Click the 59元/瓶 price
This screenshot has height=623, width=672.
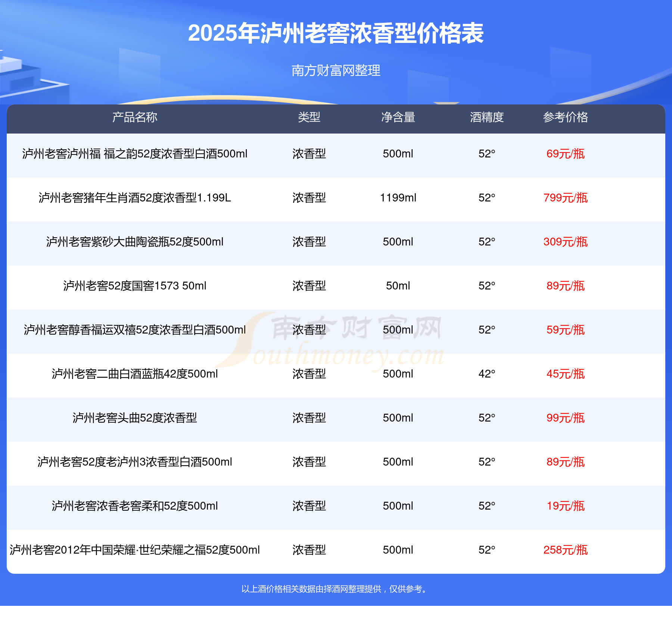tap(566, 330)
